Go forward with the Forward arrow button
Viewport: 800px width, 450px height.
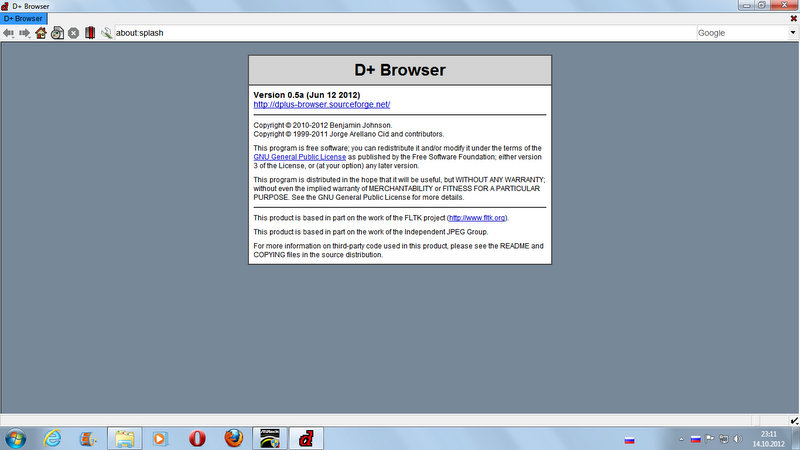(24, 33)
